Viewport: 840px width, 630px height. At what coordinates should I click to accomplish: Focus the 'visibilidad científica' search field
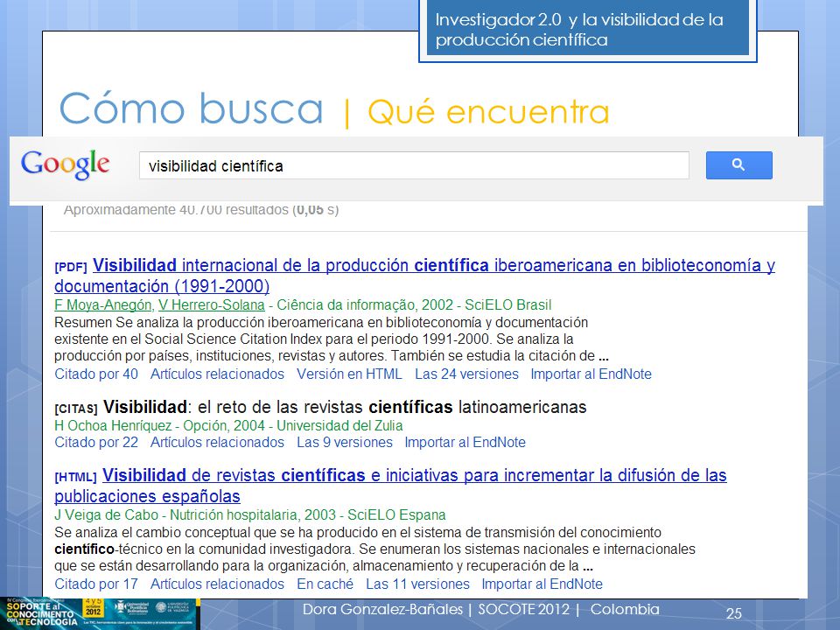414,165
